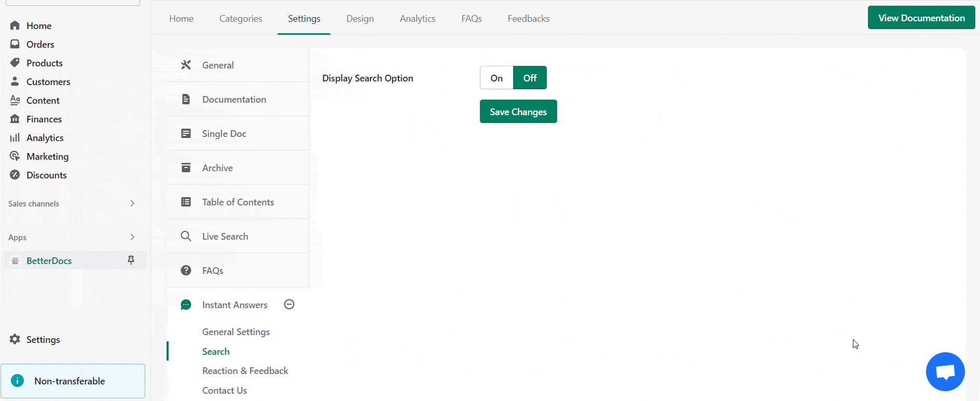Open the live chat bubble widget
The width and height of the screenshot is (980, 401).
point(945,371)
